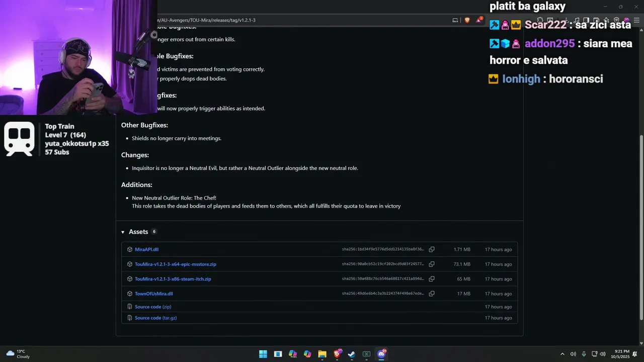Click the asset count badge showing 6
This screenshot has height=362, width=644.
click(x=154, y=232)
